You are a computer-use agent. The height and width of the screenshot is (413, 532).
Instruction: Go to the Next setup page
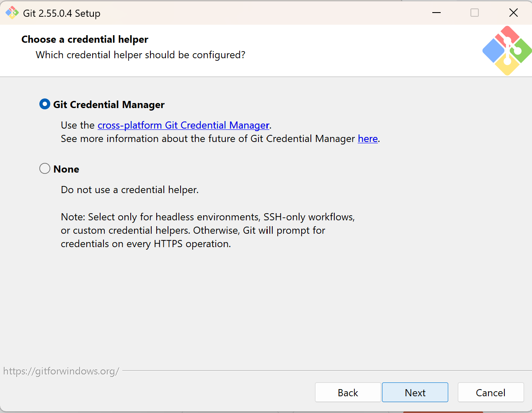(x=415, y=392)
